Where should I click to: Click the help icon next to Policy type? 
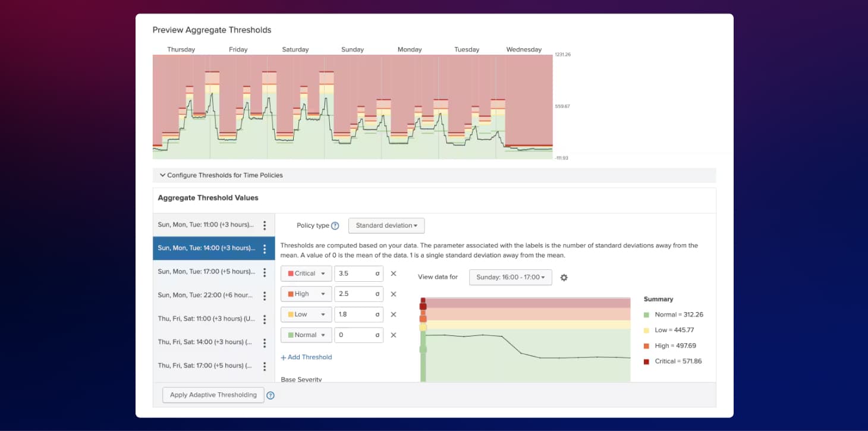(x=335, y=225)
